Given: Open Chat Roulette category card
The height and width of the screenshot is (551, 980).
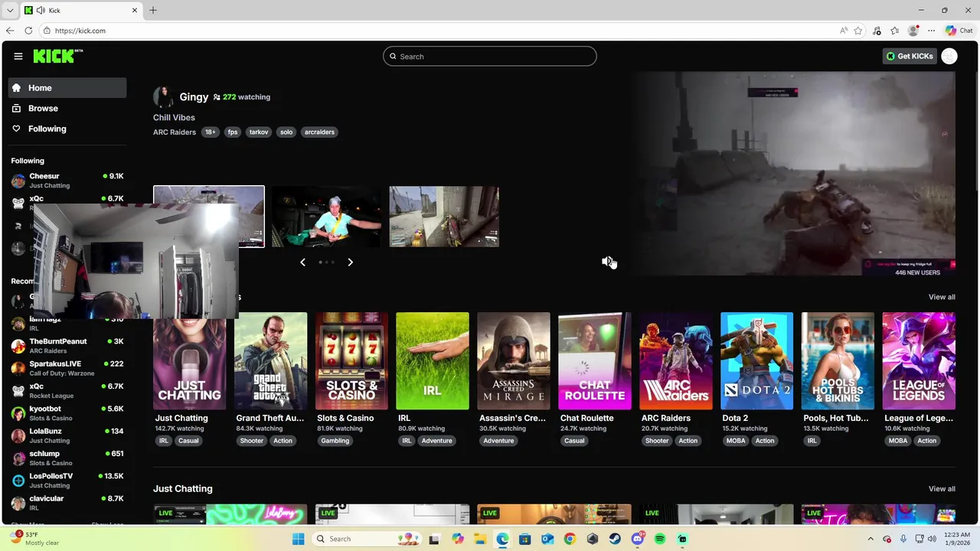Looking at the screenshot, I should coord(595,361).
